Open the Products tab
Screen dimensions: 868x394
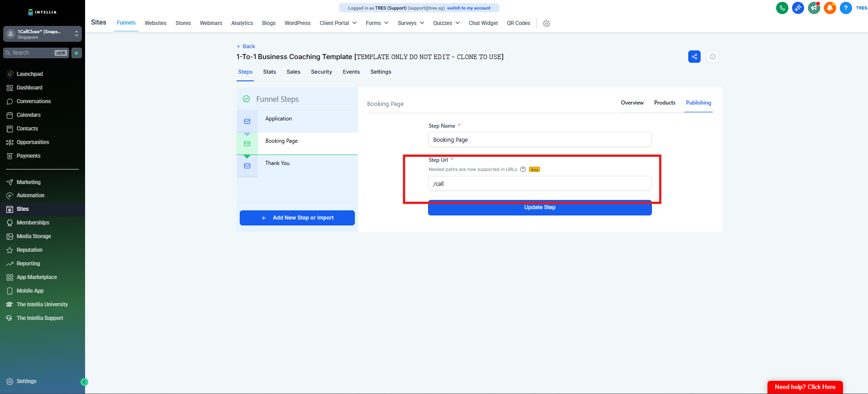(665, 103)
